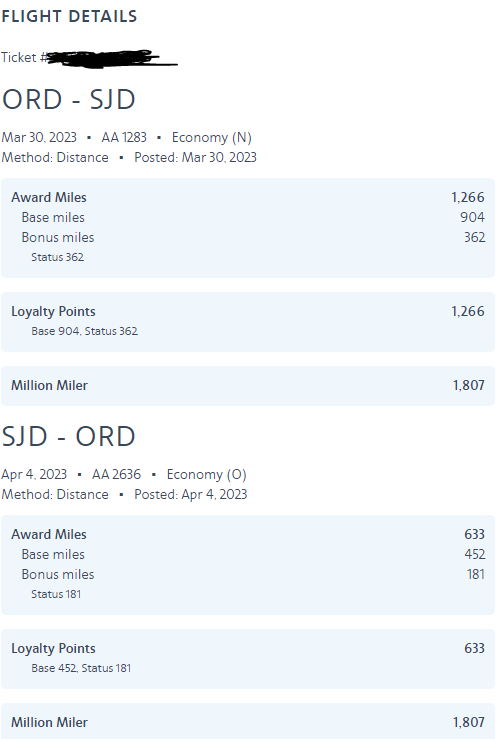Click Loyalty Points 1,266 panel

pyautogui.click(x=248, y=322)
